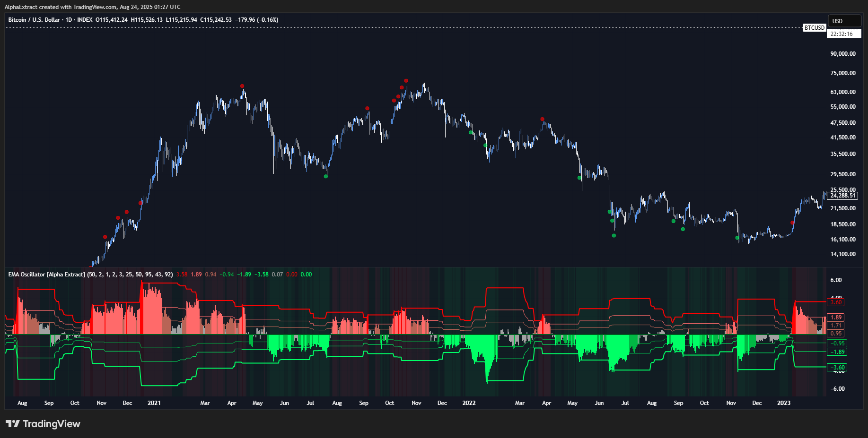This screenshot has height=438, width=868.
Task: Click the low value L115,215.94
Action: click(181, 20)
